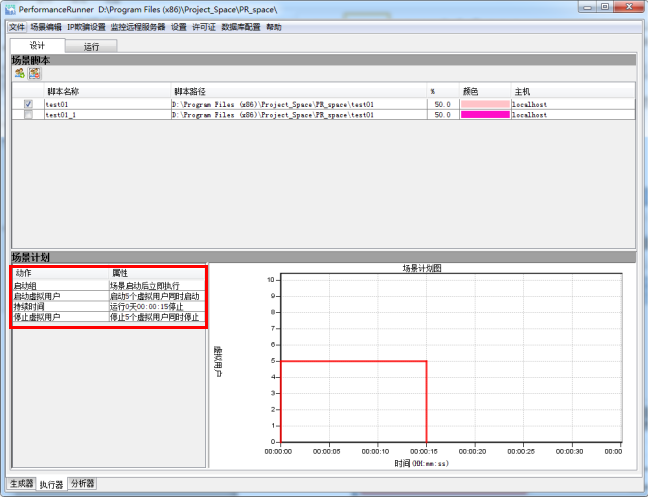Image resolution: width=648 pixels, height=498 pixels.
Task: Open the 数据库配置 menu
Action: [241, 27]
